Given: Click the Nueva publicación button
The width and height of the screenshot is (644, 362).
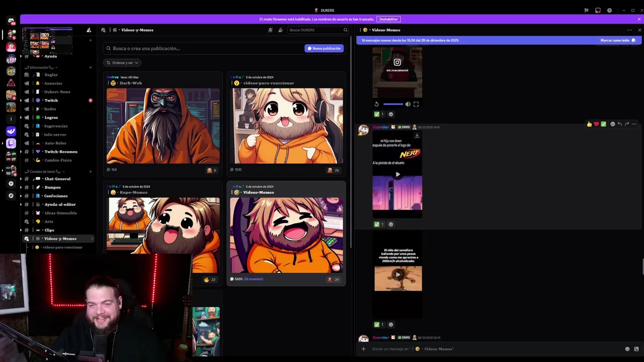Looking at the screenshot, I should point(324,48).
